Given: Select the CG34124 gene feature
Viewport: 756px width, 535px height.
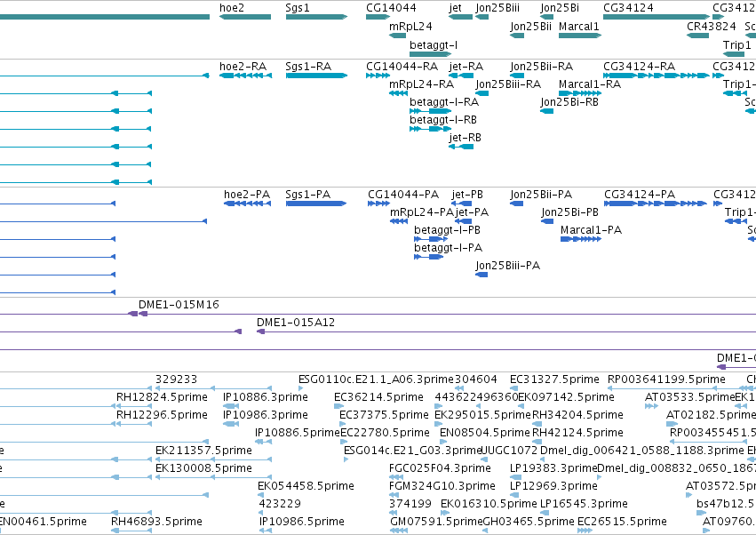Looking at the screenshot, I should click(x=657, y=17).
